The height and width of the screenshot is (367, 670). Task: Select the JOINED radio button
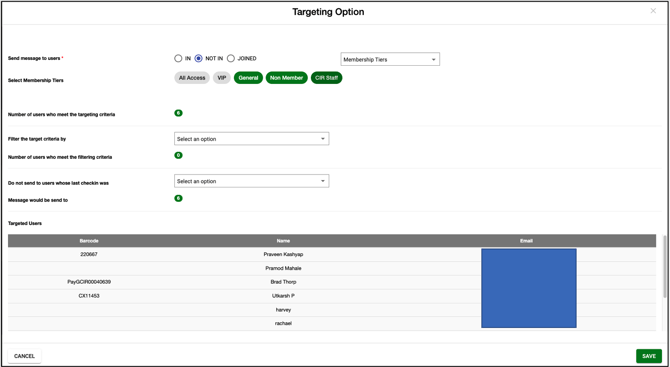(231, 59)
